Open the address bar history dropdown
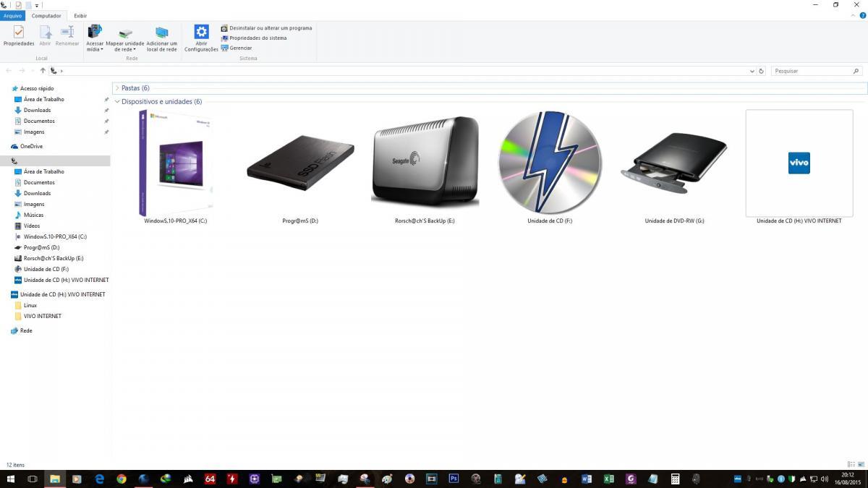The image size is (868, 488). 752,71
